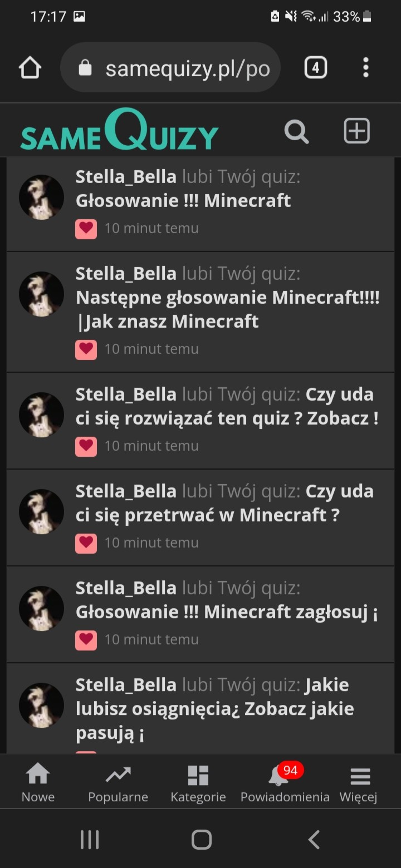Open the browser home icon
The height and width of the screenshot is (868, 401).
coord(30,68)
